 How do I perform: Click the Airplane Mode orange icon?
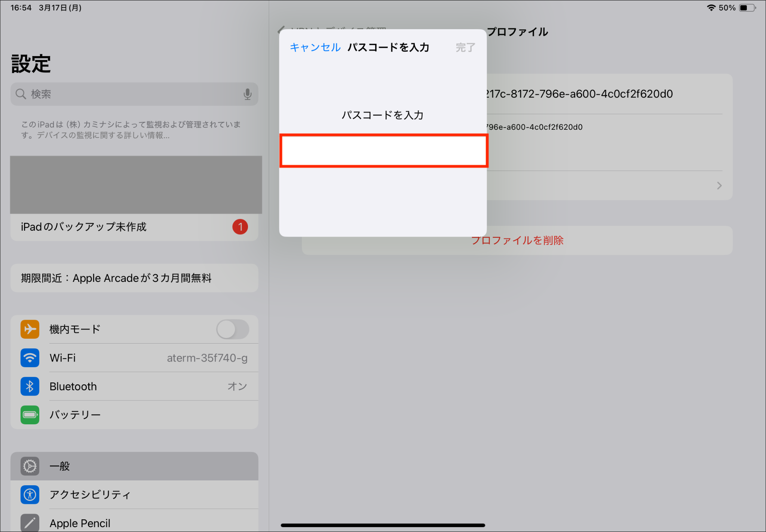(30, 329)
